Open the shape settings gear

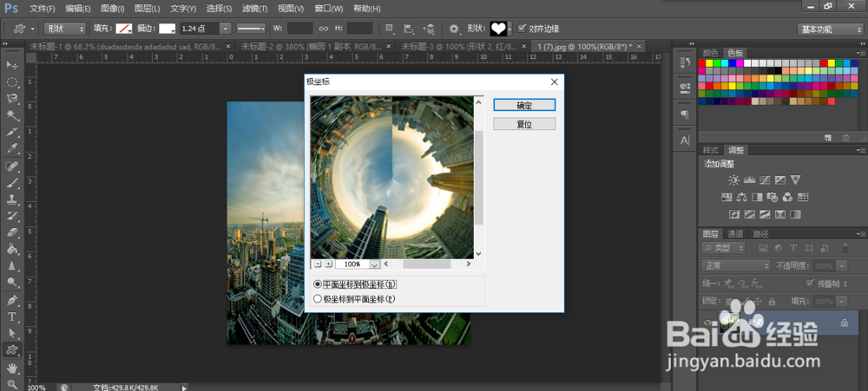click(454, 29)
